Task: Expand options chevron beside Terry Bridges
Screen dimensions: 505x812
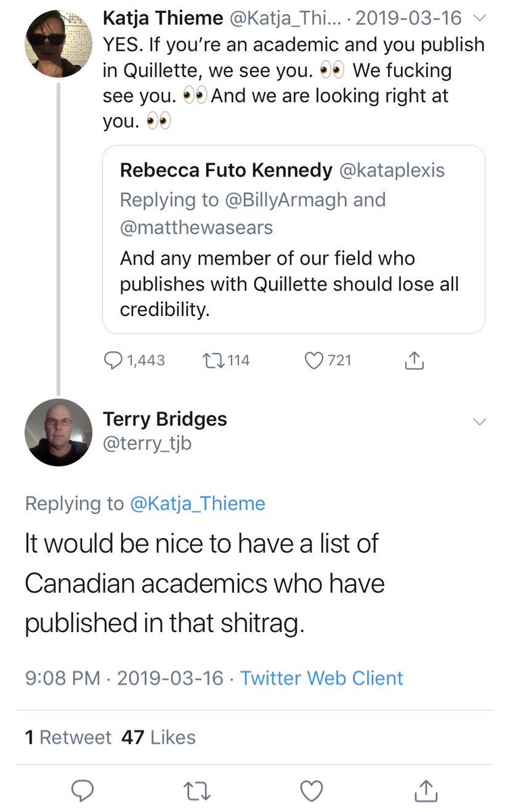Action: 479,422
